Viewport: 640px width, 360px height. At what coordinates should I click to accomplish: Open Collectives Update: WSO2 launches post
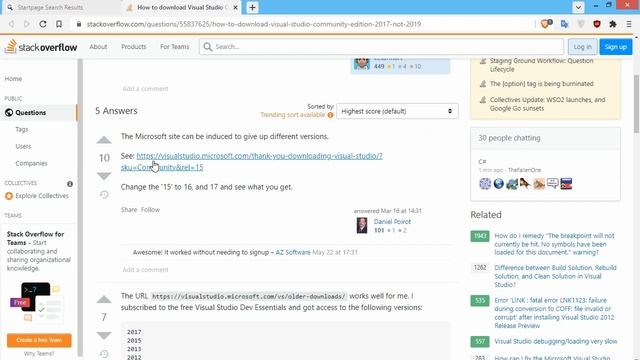547,104
